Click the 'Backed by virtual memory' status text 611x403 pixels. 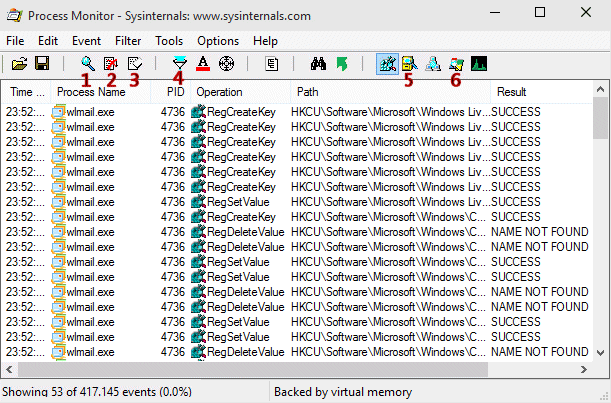[343, 392]
